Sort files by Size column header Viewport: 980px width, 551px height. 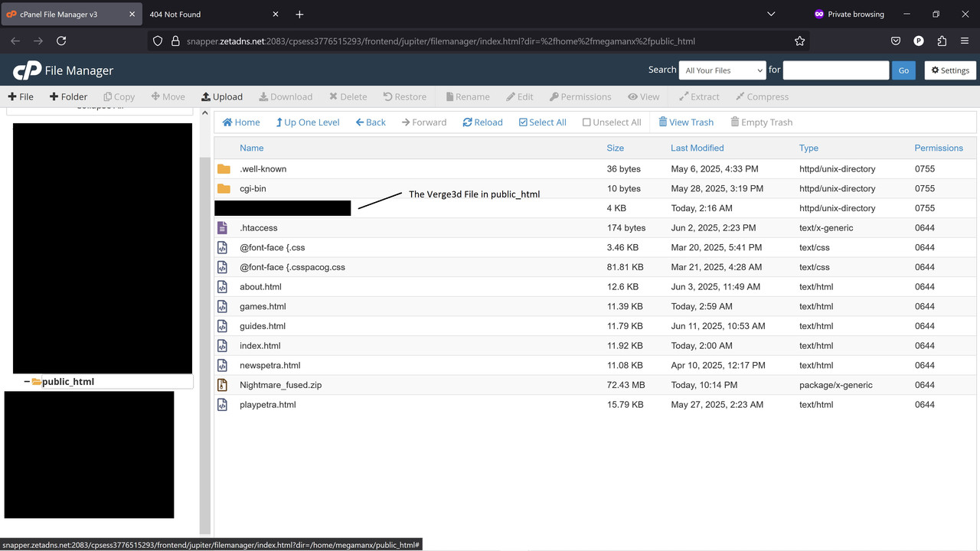click(x=616, y=148)
